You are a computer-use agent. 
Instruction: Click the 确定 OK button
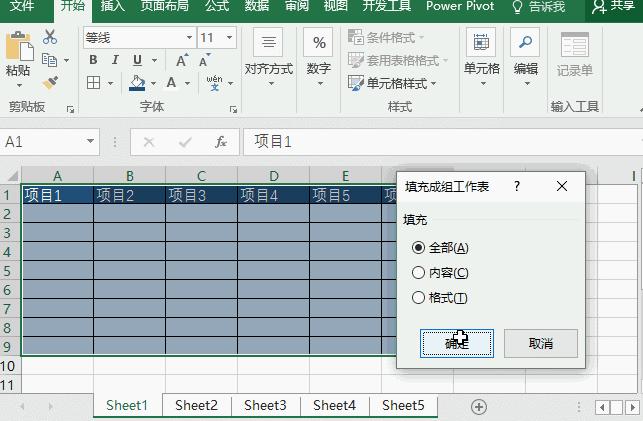[457, 343]
